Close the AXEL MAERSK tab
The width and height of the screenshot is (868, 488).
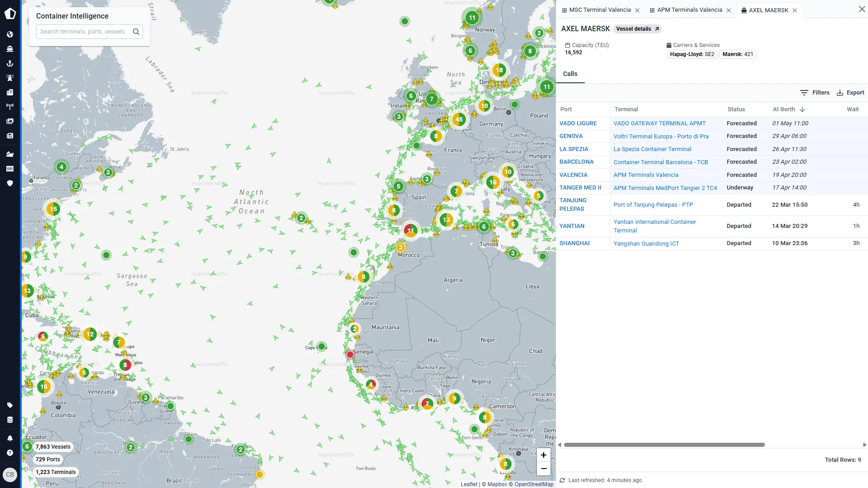click(x=795, y=10)
